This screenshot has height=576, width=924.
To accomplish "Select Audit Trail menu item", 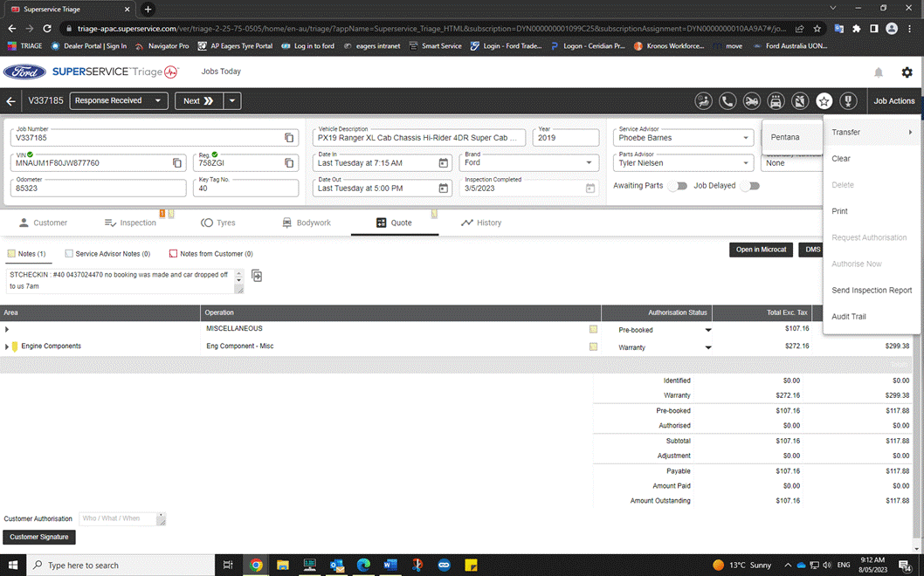I will point(872,316).
